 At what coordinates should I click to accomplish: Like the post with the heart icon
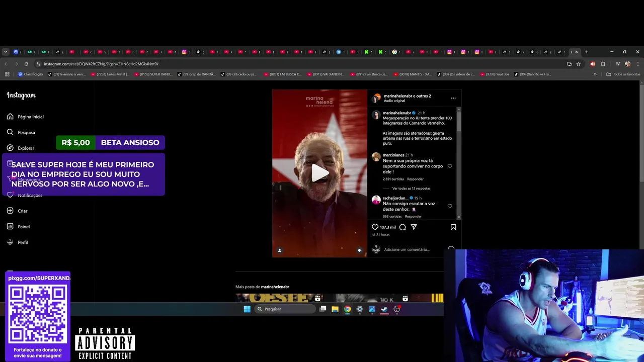pyautogui.click(x=375, y=227)
